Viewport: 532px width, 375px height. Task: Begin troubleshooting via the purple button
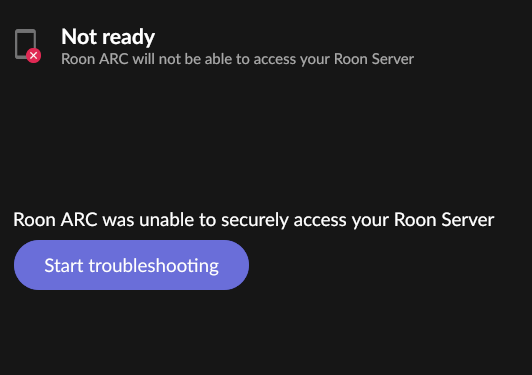pyautogui.click(x=131, y=265)
